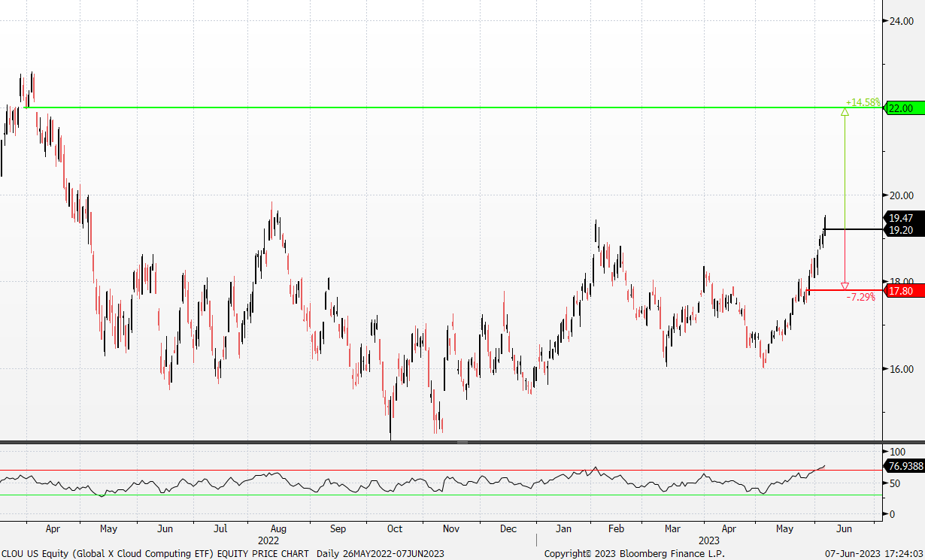Click the May label under 2022
This screenshot has width=925, height=560.
108,529
